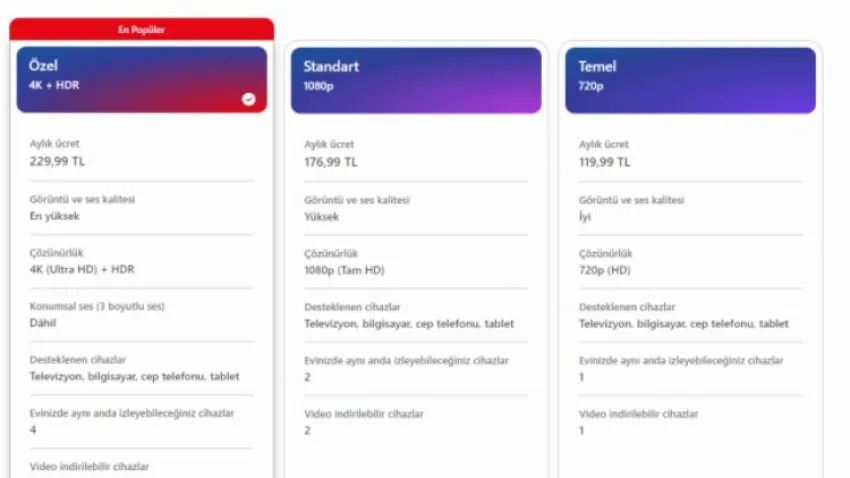This screenshot has width=850, height=478.
Task: Click the 1080p (Tam HD) resolution text
Action: coord(344,270)
